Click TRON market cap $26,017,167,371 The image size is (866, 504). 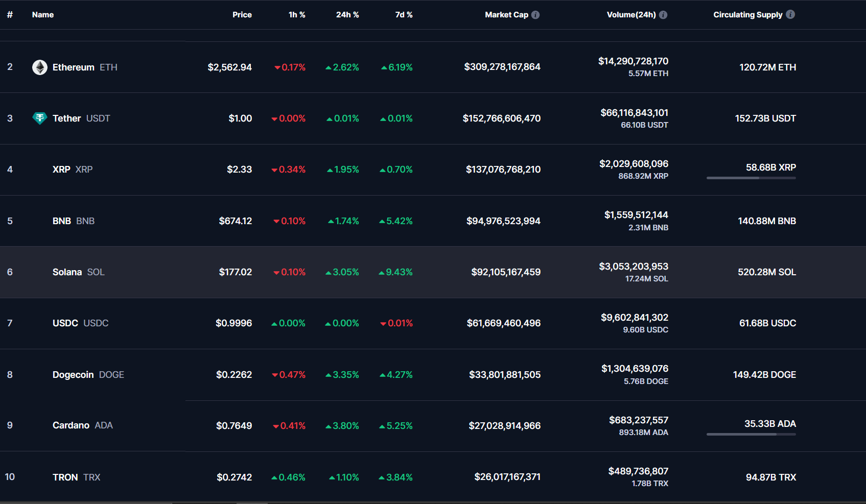click(507, 477)
